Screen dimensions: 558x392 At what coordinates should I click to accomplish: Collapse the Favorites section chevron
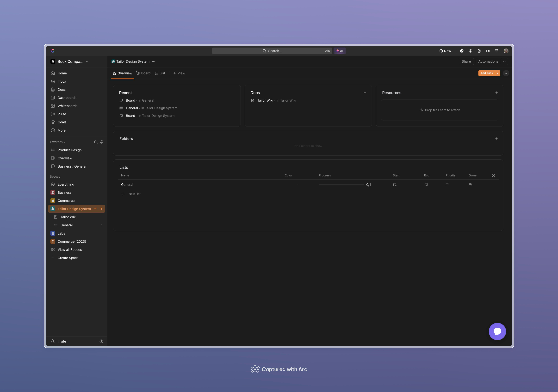64,142
